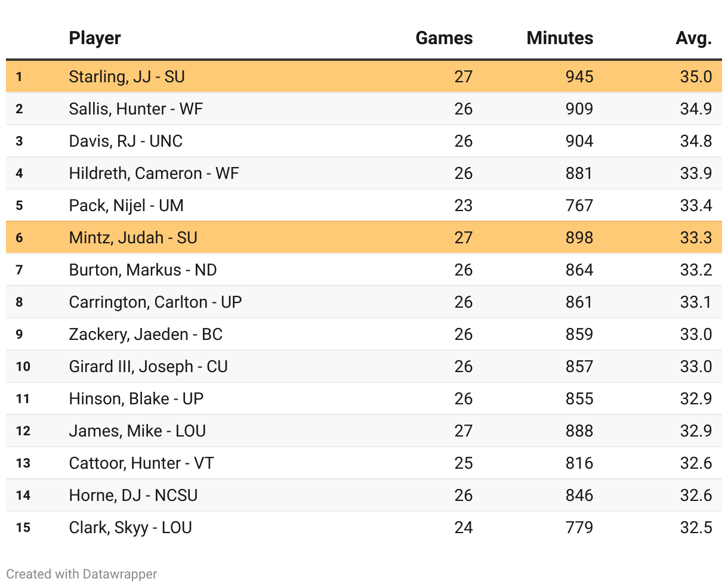Select the Sallis, Hunter - WF name

(135, 109)
